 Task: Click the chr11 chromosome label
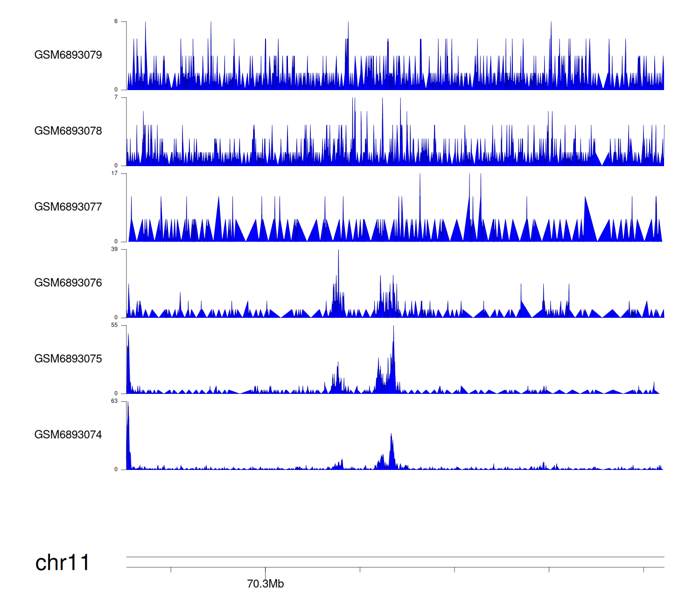point(62,563)
